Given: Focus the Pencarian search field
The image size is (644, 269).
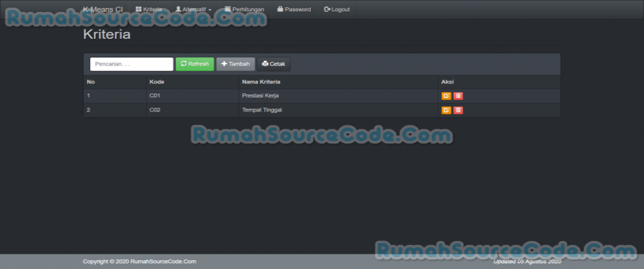Looking at the screenshot, I should point(131,64).
